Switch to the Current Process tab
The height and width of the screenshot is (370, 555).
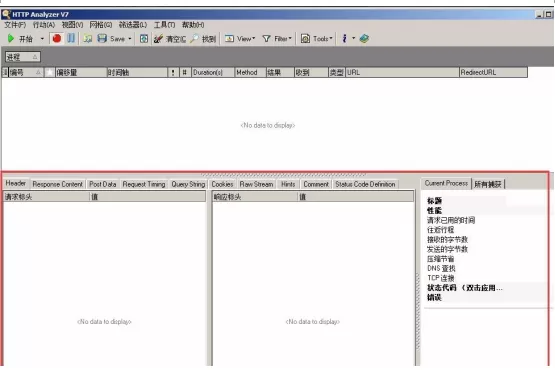pos(446,183)
